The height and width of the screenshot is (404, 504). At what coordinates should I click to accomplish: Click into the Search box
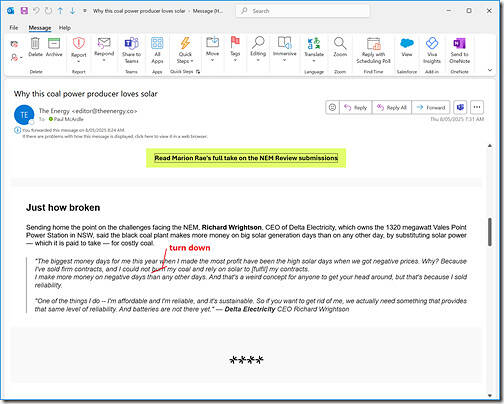(303, 11)
